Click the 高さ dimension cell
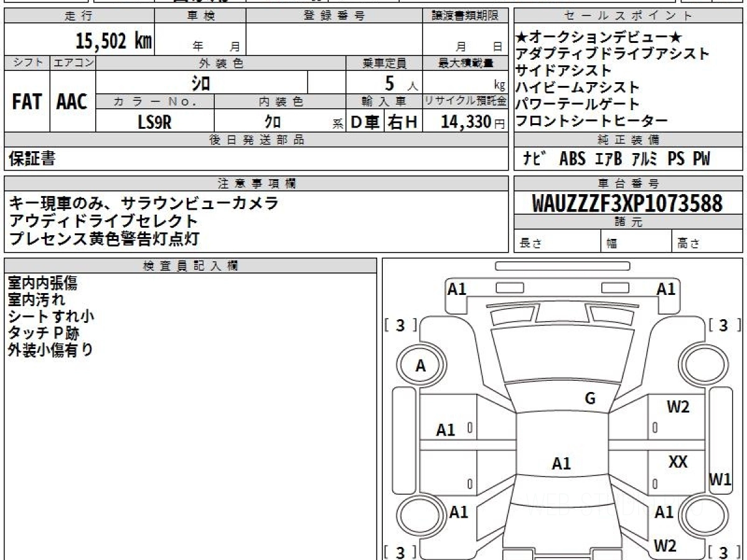This screenshot has height=560, width=747. click(x=708, y=241)
